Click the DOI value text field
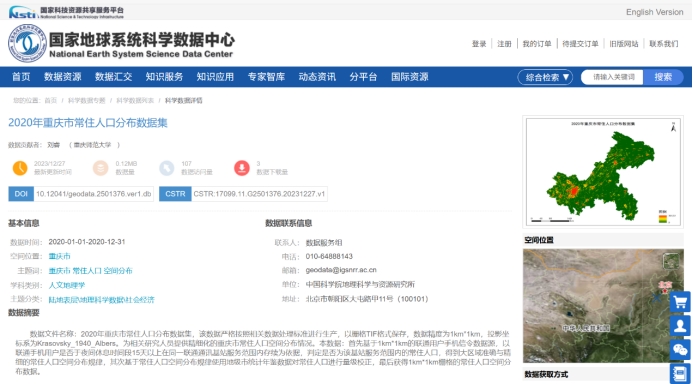Viewport: 693px width, 384px height. pos(94,194)
